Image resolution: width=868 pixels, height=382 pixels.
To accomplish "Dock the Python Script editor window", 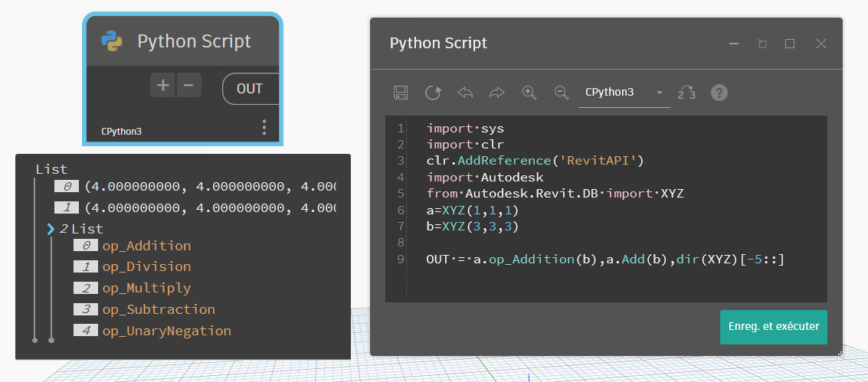I will click(x=762, y=44).
